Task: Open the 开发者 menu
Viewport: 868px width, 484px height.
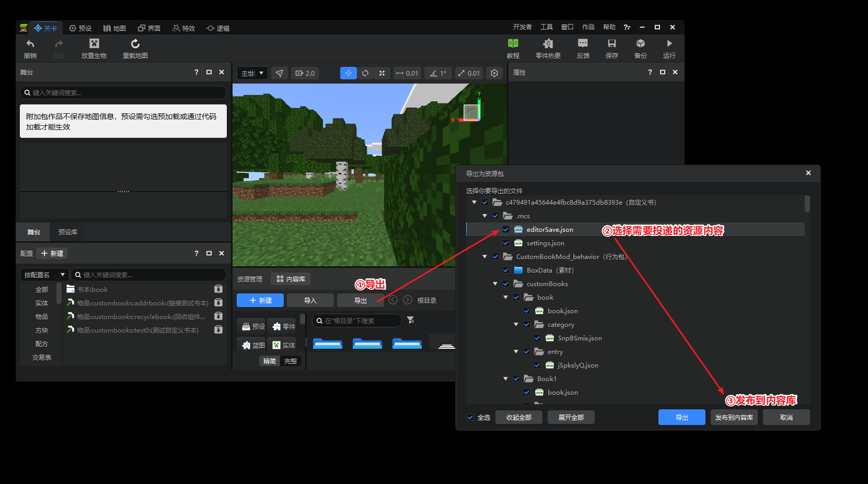Action: tap(522, 27)
